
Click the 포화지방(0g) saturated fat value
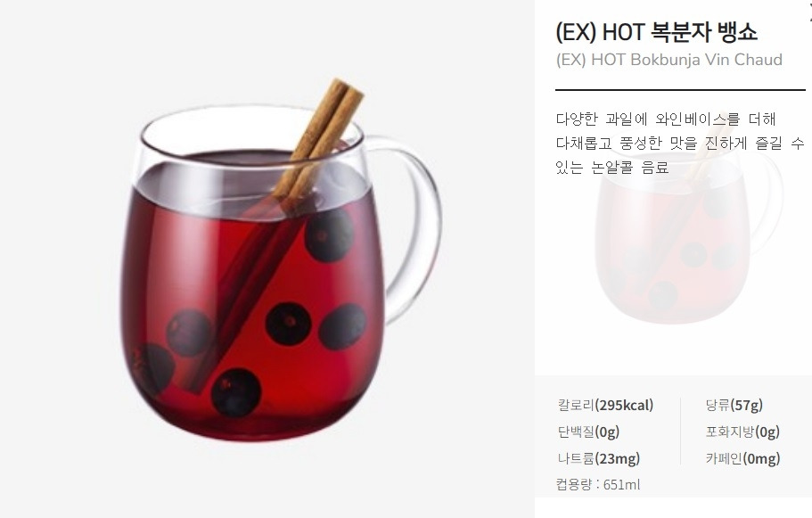tap(742, 432)
